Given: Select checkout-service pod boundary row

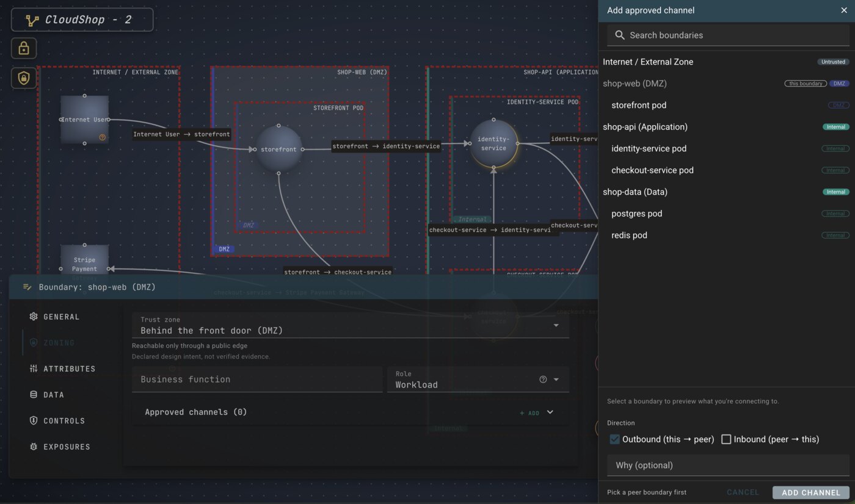Looking at the screenshot, I should tap(726, 170).
